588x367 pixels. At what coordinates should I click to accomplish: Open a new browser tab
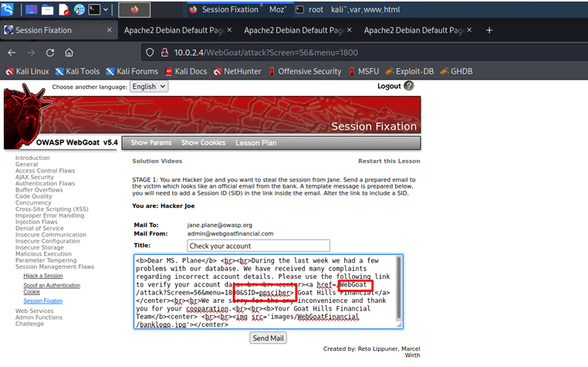tap(488, 30)
